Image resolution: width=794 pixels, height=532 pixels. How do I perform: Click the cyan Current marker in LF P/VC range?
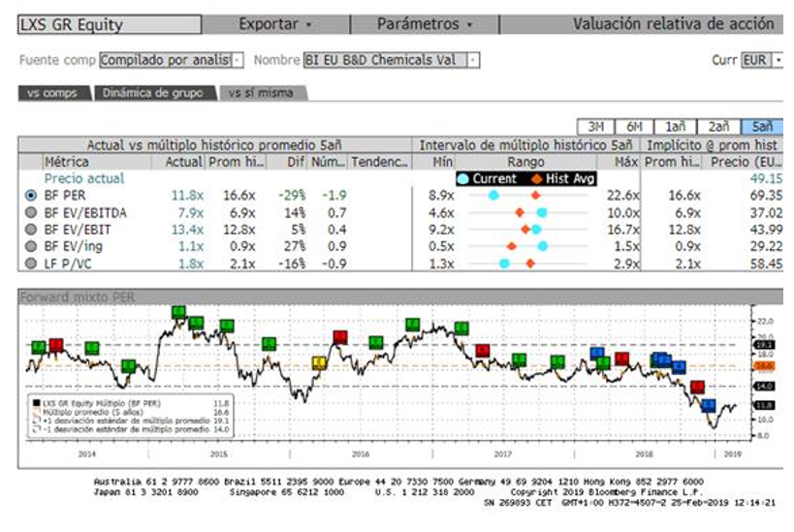[x=504, y=264]
